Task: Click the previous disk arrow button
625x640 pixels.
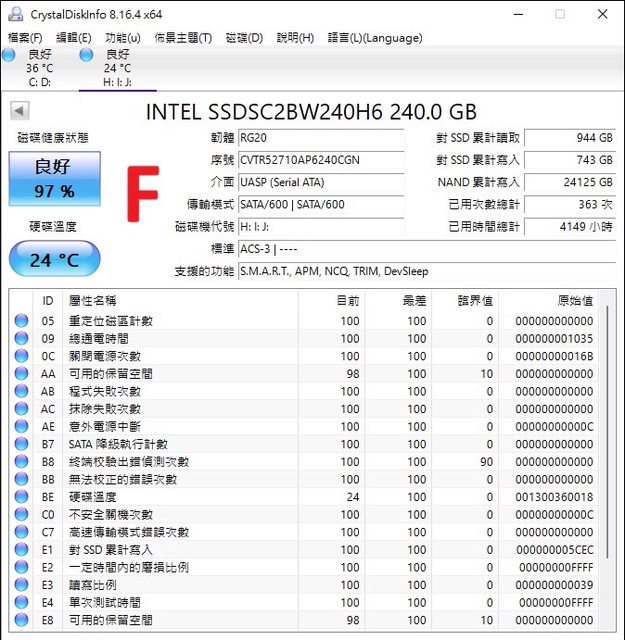Action: (x=20, y=111)
